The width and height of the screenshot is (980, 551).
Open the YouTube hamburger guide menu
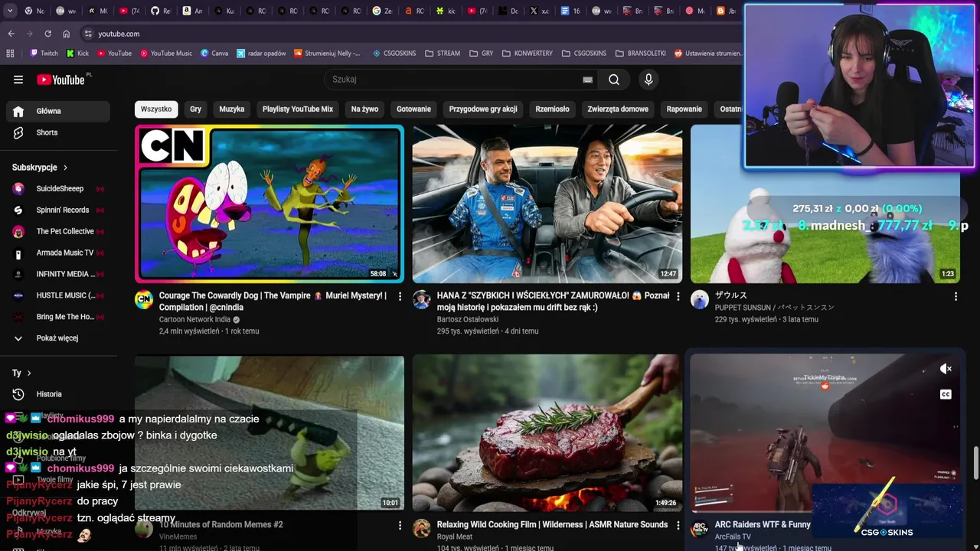coord(18,80)
